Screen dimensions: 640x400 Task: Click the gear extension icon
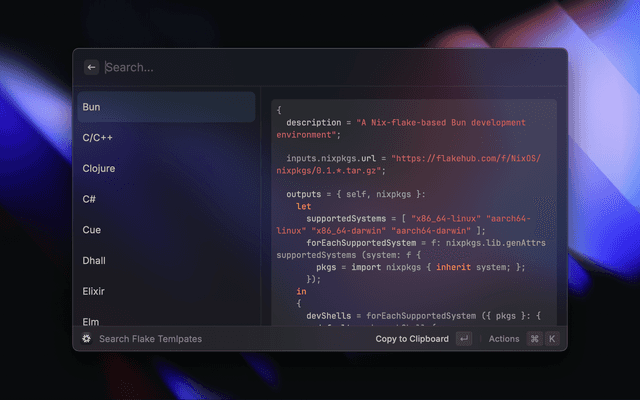(x=87, y=339)
